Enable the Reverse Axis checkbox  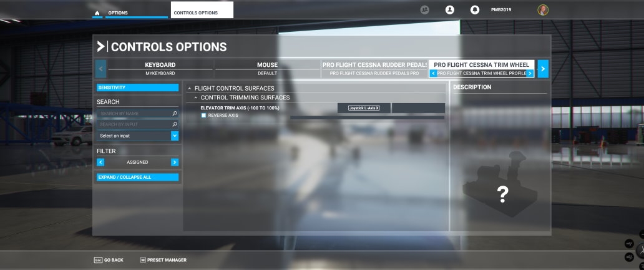click(203, 116)
